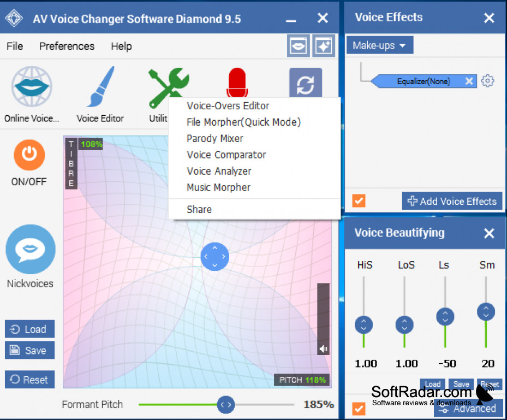Open the Online Voice lips-globe icon
Viewport: 507px width, 420px height.
click(x=31, y=86)
